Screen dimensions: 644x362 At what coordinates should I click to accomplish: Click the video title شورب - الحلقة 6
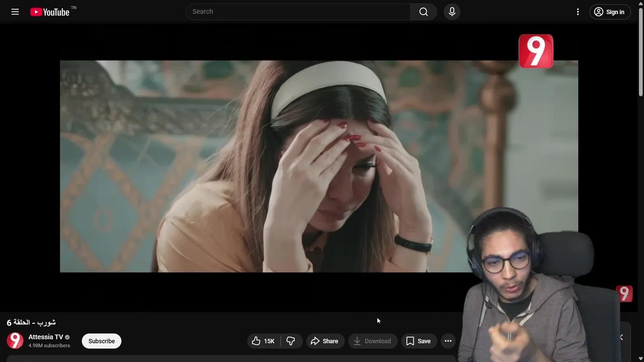[31, 322]
